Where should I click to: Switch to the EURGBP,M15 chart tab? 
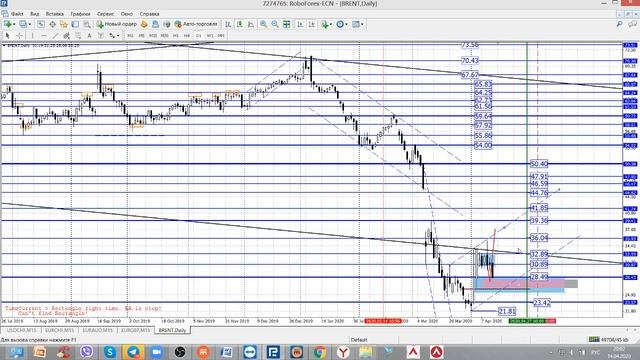coord(135,330)
